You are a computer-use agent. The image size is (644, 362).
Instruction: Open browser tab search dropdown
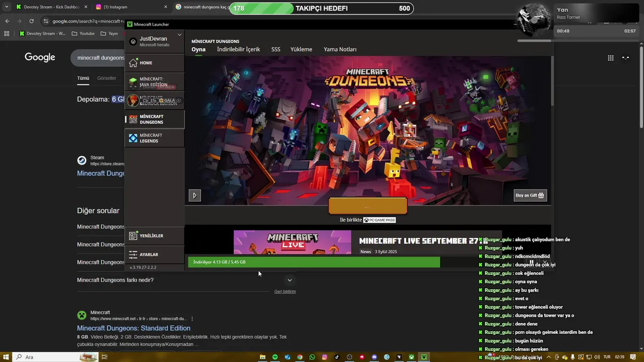tap(6, 7)
